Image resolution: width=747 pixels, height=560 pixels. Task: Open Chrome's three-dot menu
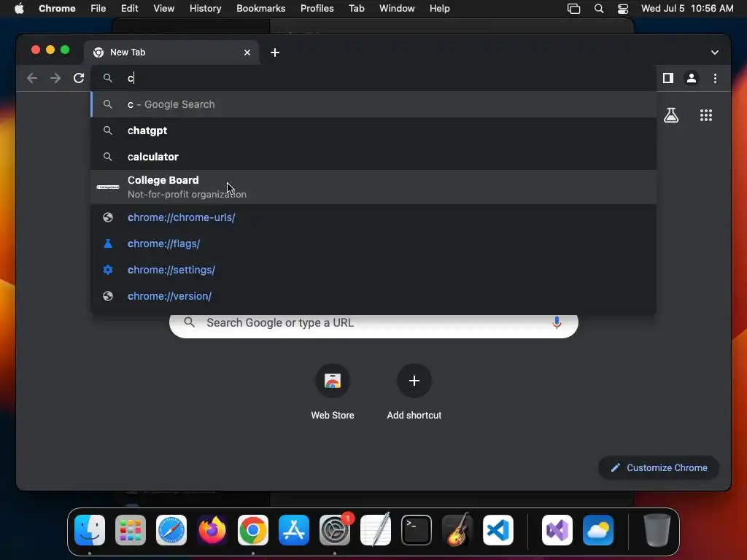tap(715, 78)
